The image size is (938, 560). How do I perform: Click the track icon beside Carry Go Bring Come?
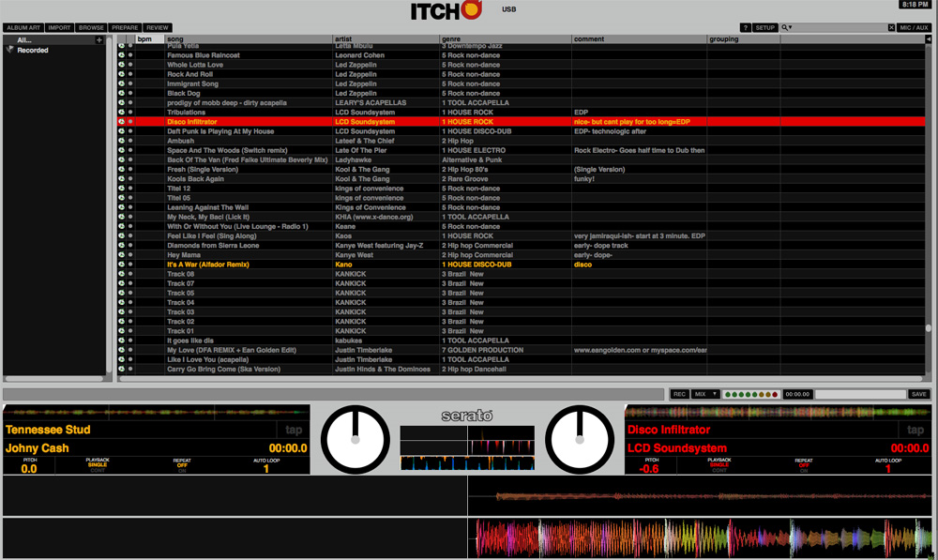(x=121, y=370)
